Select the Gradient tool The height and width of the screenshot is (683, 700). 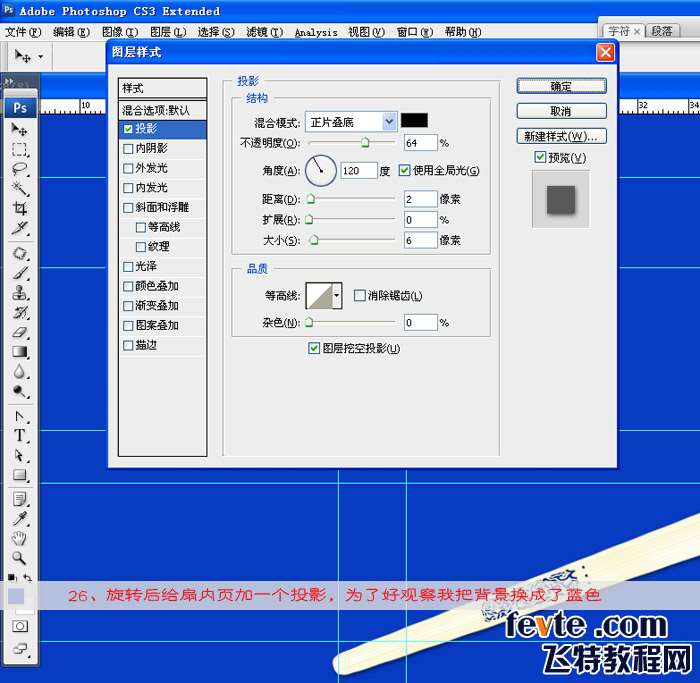[x=19, y=352]
